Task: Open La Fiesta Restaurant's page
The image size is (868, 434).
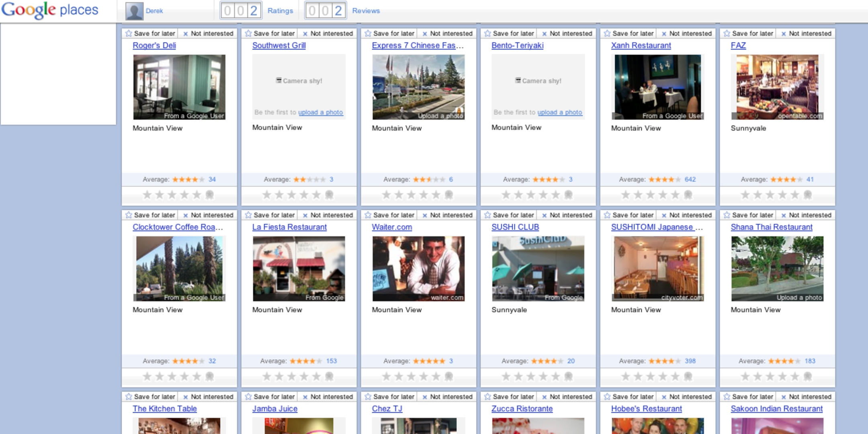Action: [x=289, y=227]
